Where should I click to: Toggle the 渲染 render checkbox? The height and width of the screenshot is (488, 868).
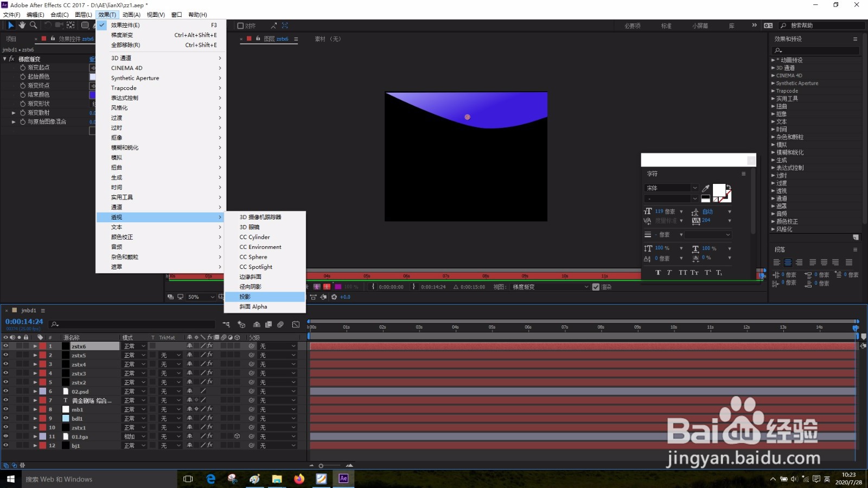[596, 287]
